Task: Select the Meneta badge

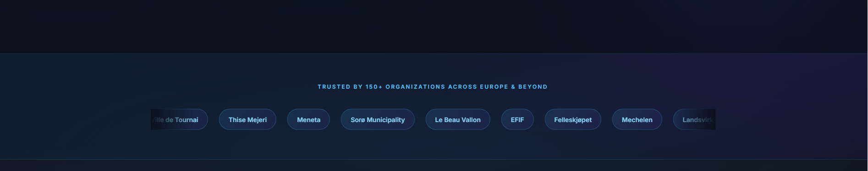Action: [x=308, y=119]
